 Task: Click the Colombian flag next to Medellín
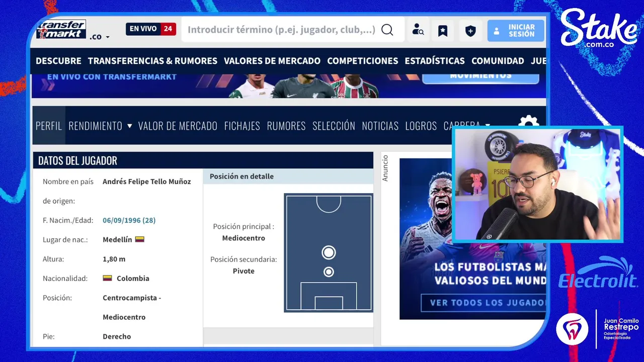point(140,239)
